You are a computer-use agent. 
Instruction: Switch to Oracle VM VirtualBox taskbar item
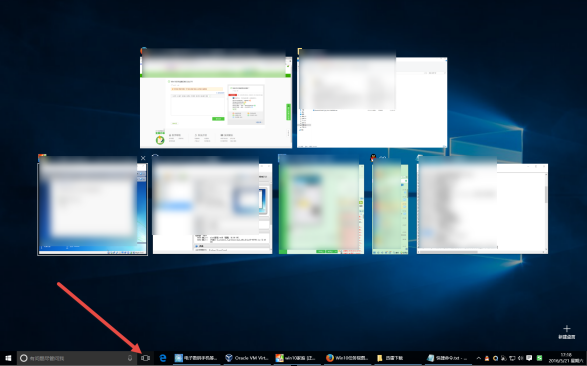(247, 358)
